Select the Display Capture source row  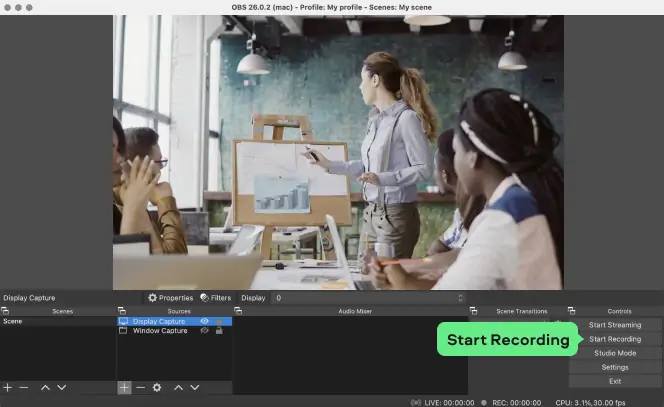click(174, 321)
